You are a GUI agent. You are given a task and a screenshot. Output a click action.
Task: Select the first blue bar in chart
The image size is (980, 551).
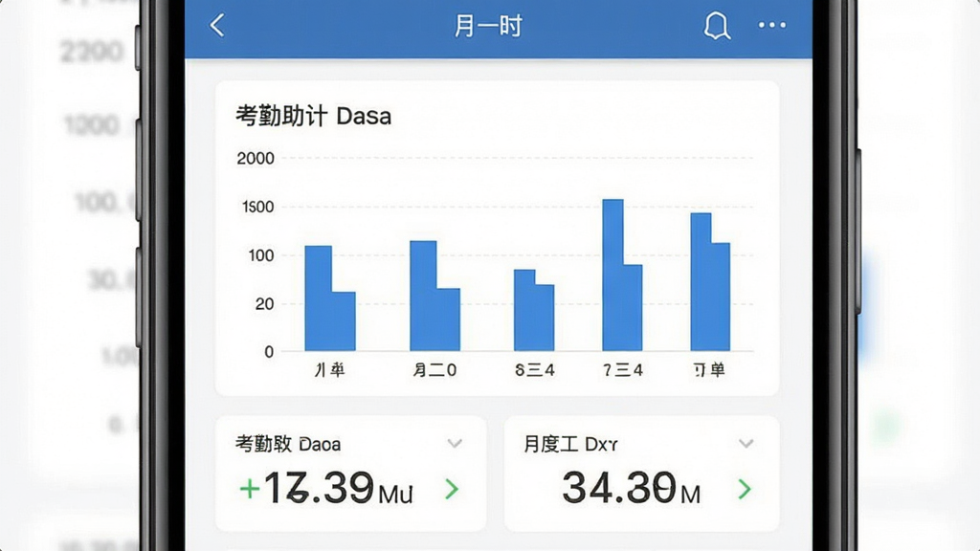point(330,298)
